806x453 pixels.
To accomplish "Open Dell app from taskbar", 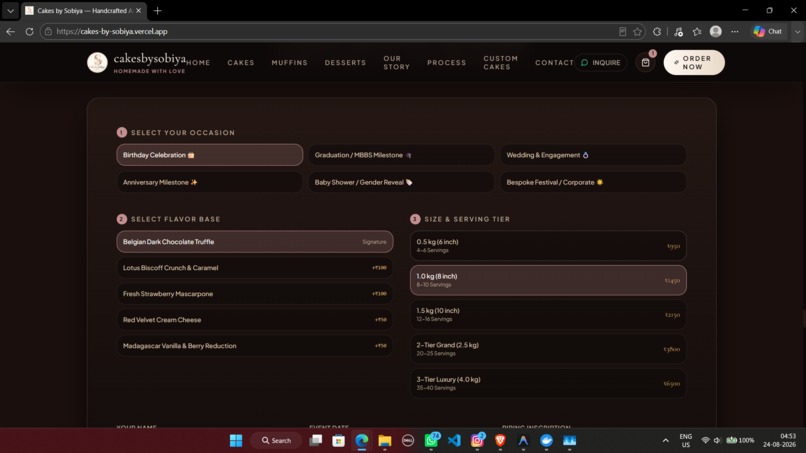I will (x=408, y=441).
